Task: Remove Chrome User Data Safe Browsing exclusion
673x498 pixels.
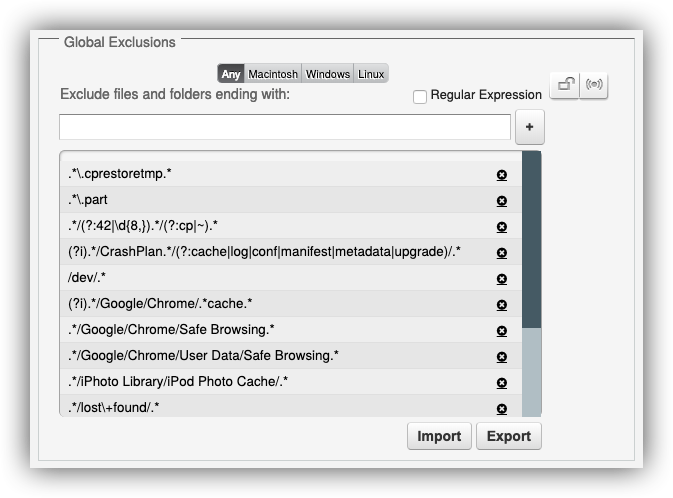Action: click(x=502, y=356)
